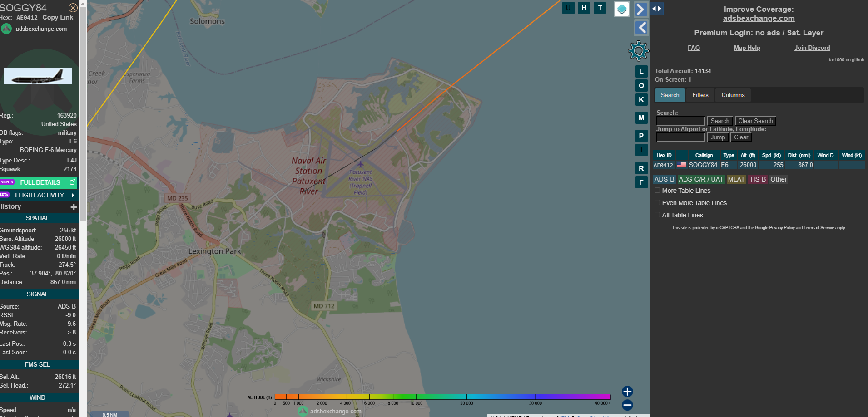Open the settings gear on the map
The width and height of the screenshot is (868, 417).
(638, 51)
